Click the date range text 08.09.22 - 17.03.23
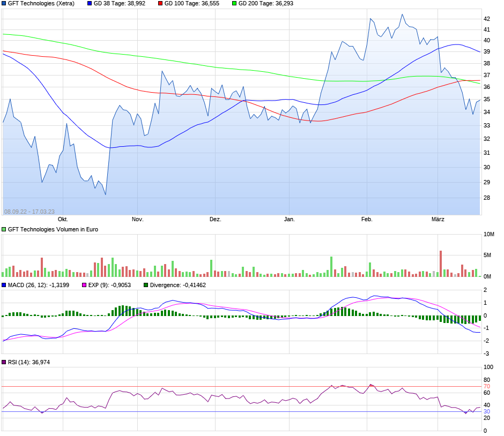This screenshot has height=436, width=504. tap(29, 212)
